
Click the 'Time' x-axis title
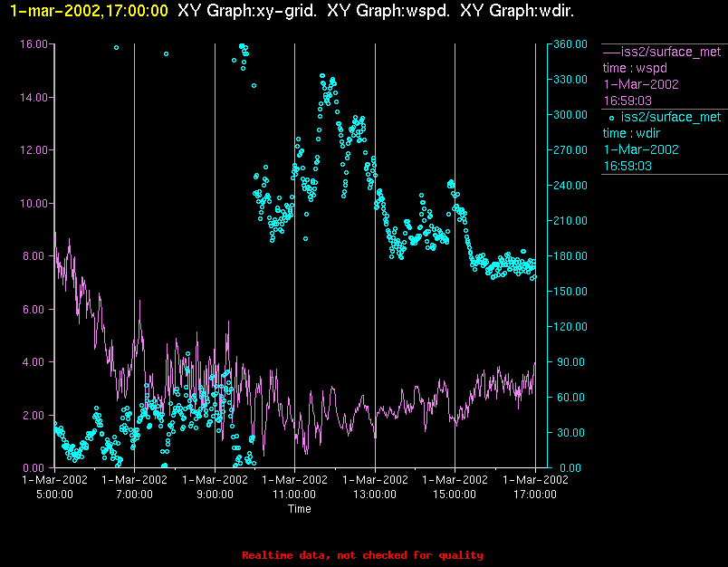click(300, 509)
